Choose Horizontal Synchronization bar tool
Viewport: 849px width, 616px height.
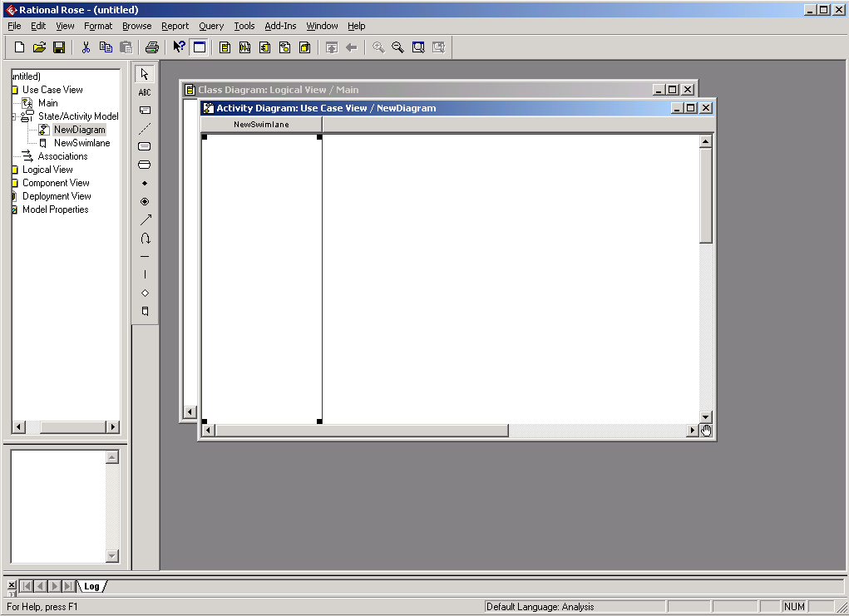(145, 257)
